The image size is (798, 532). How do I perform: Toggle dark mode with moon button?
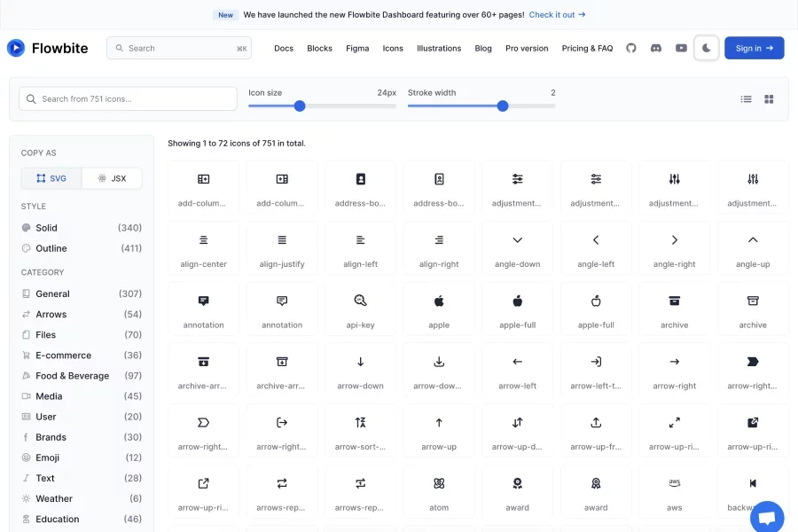click(x=707, y=48)
